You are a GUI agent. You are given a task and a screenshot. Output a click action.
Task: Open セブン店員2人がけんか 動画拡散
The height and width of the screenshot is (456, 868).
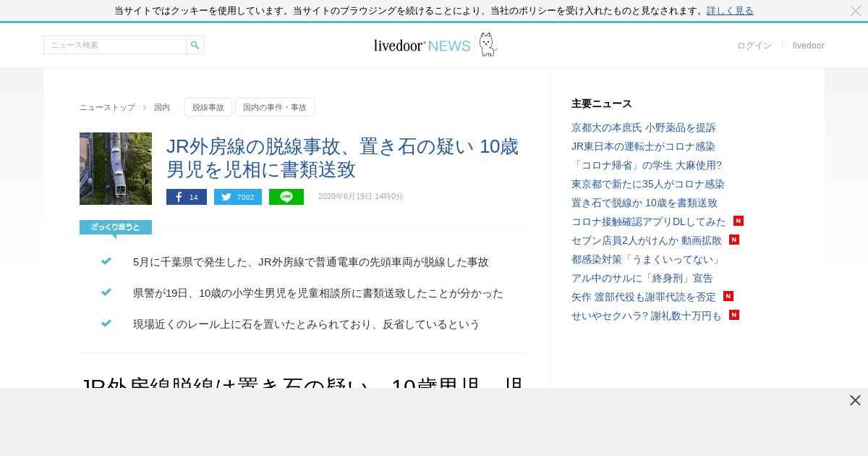click(647, 240)
